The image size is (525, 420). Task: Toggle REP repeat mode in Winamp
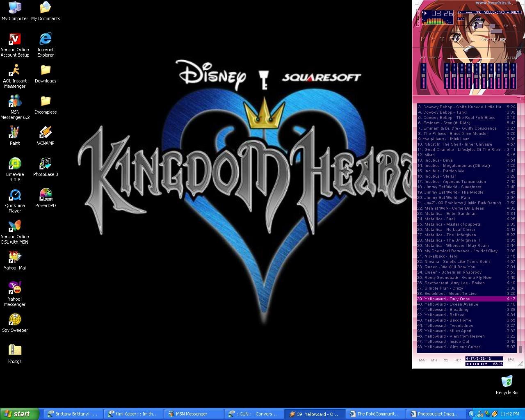tap(503, 39)
